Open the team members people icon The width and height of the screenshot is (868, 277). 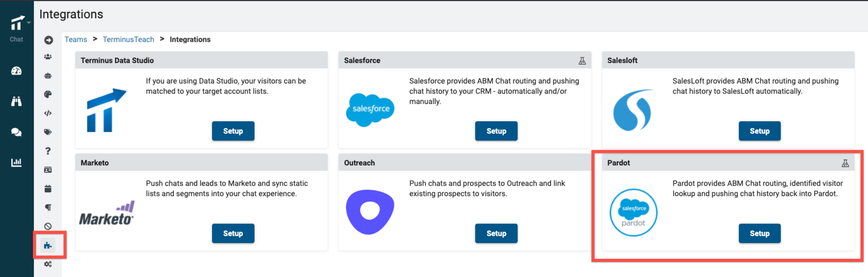pyautogui.click(x=48, y=57)
